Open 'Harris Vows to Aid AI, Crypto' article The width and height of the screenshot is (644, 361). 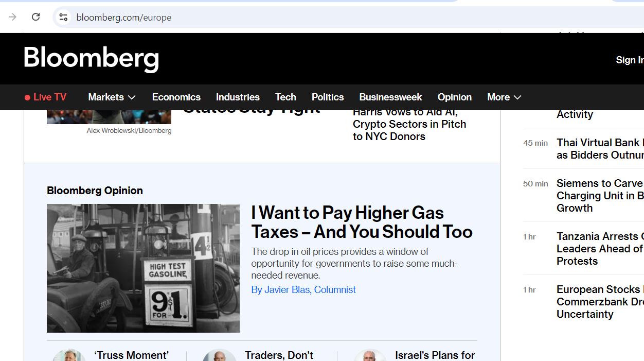tap(409, 124)
